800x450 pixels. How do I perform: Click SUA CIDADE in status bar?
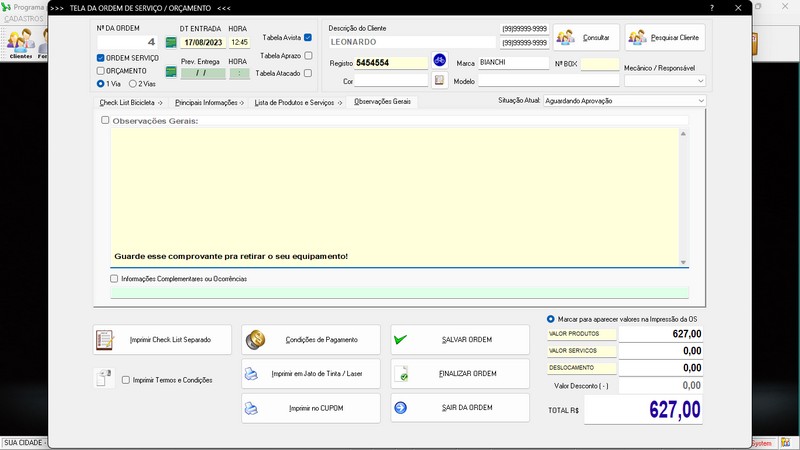pos(23,443)
